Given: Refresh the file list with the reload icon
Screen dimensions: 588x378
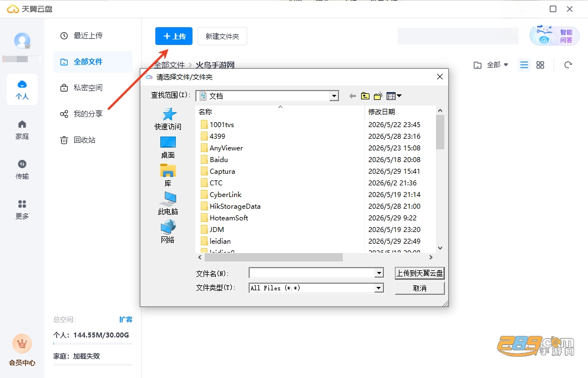Looking at the screenshot, I should pos(568,65).
